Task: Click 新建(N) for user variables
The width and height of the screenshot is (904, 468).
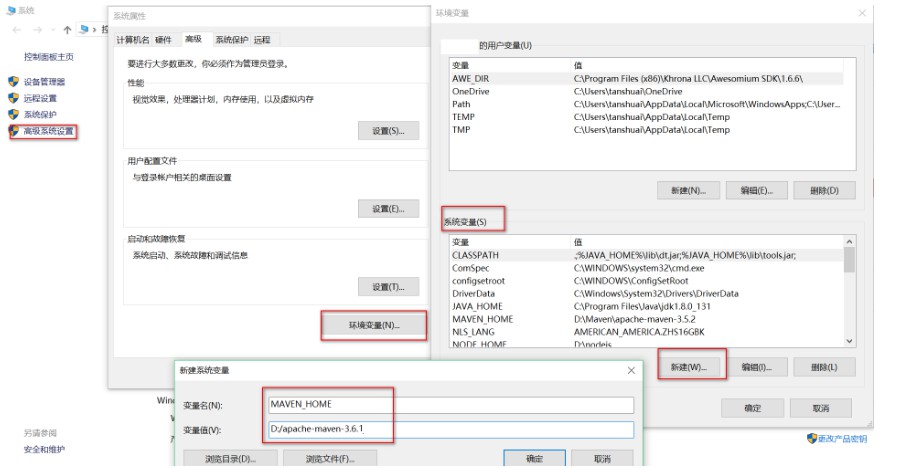Action: (688, 190)
